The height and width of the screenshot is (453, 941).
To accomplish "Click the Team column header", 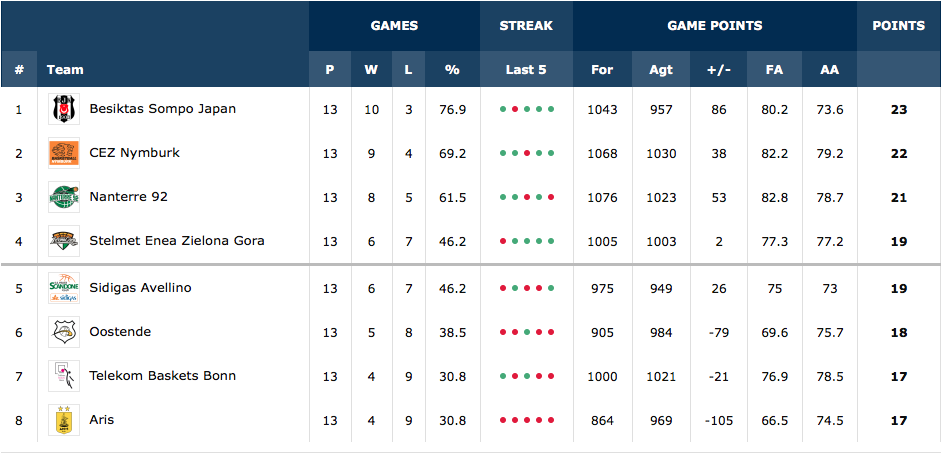I will tap(65, 70).
